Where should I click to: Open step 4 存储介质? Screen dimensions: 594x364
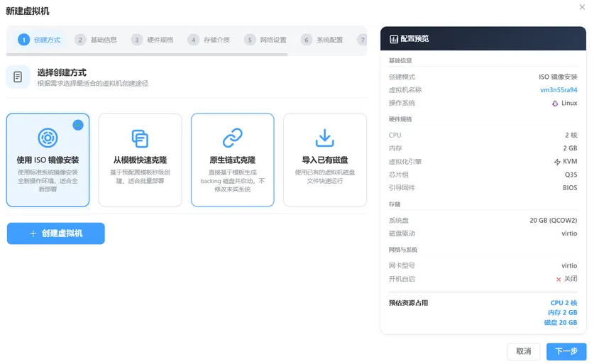click(209, 40)
